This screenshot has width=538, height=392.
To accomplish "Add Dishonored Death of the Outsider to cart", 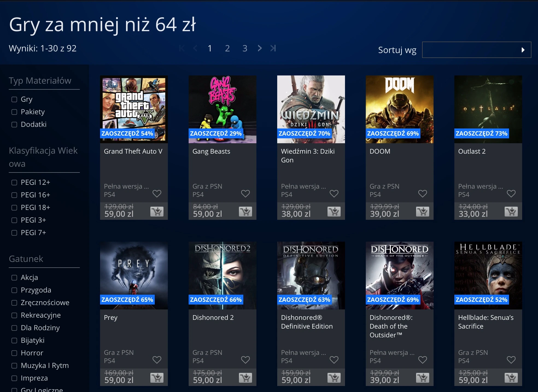I will [x=423, y=378].
